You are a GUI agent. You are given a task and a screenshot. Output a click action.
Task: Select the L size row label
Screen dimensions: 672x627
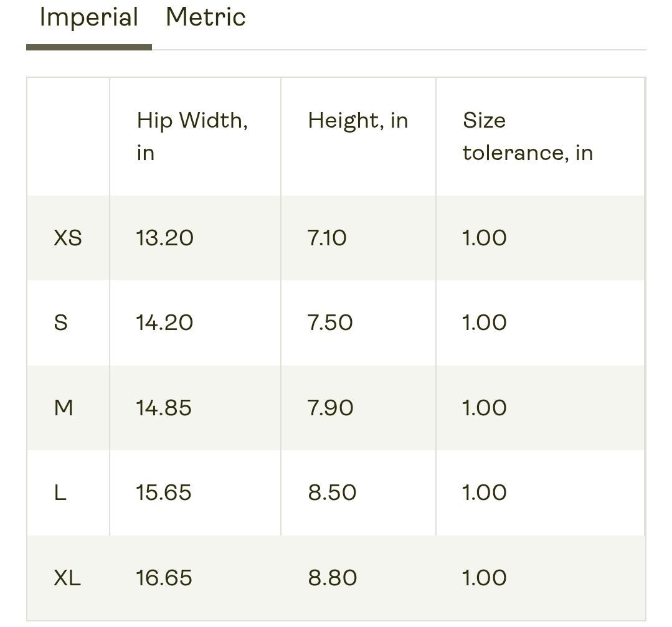click(x=60, y=493)
